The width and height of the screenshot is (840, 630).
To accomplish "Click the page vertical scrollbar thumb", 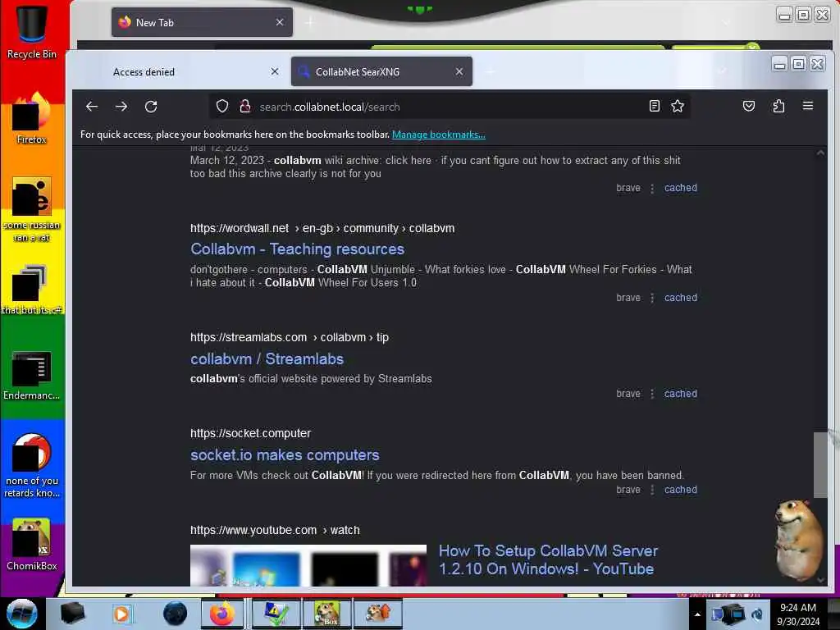I will pyautogui.click(x=820, y=465).
